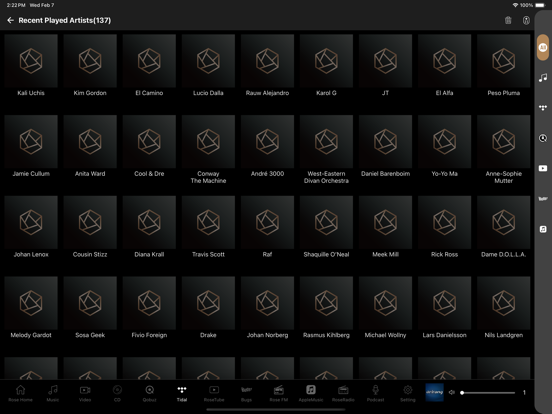
Task: Filter by Tidal in the right sidebar
Action: (x=543, y=108)
